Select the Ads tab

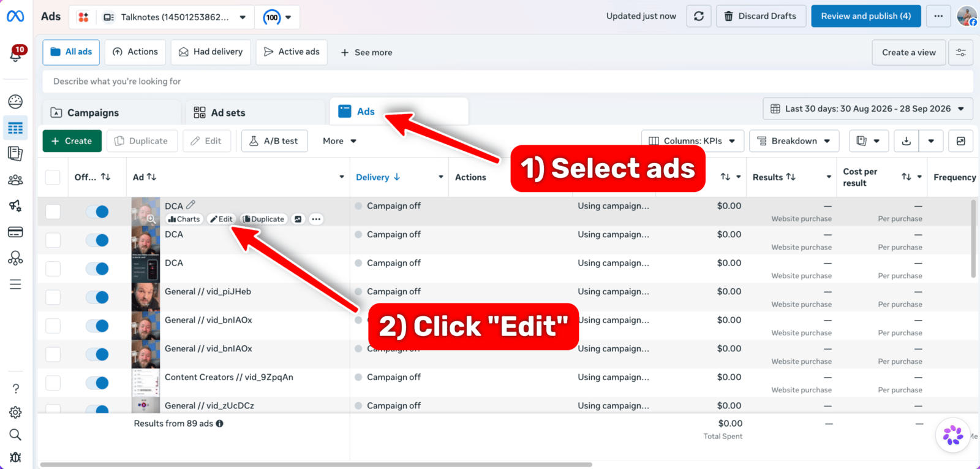click(399, 112)
